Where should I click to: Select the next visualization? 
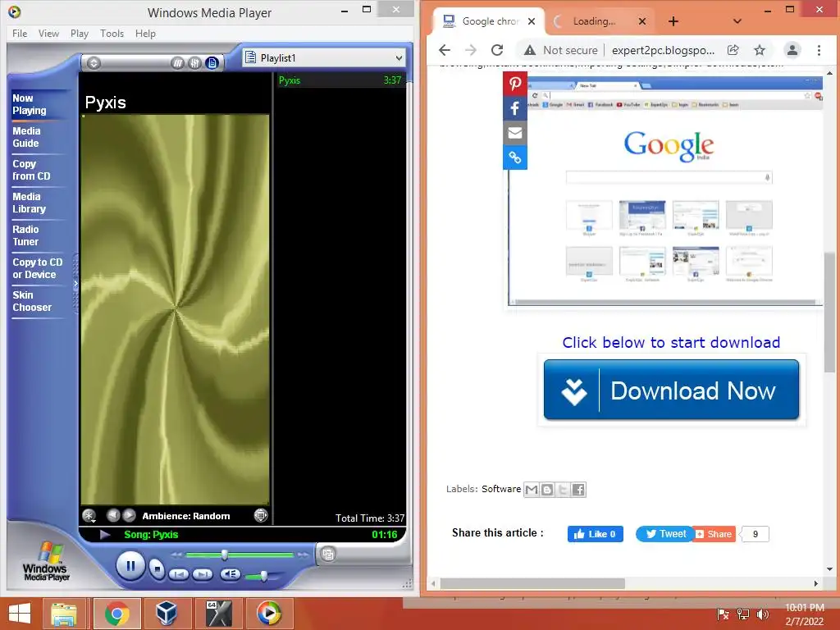129,515
